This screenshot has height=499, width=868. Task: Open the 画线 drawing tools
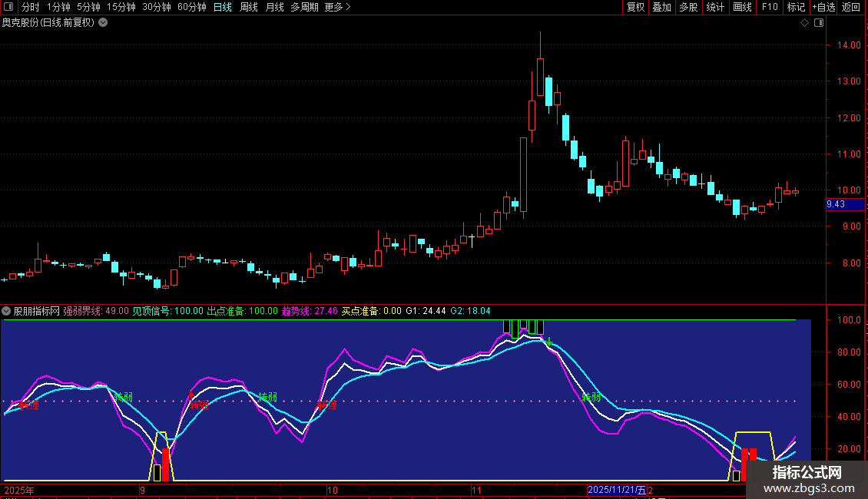(742, 7)
